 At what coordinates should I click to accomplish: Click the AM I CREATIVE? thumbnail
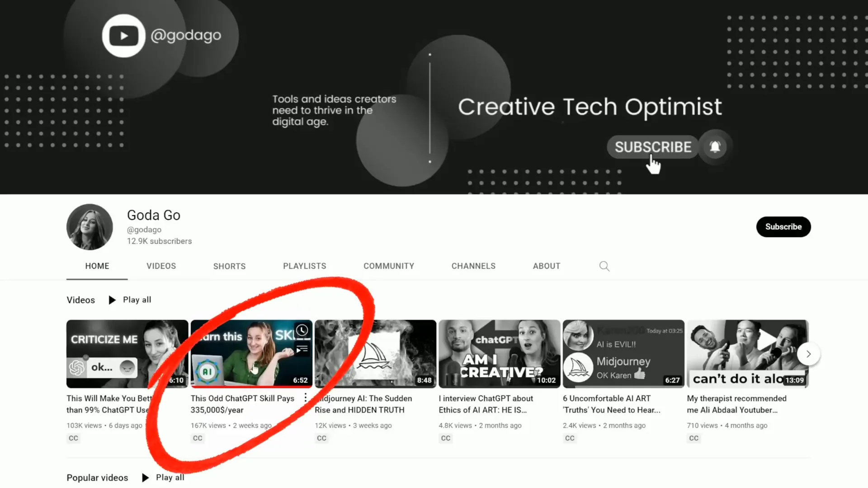tap(500, 354)
